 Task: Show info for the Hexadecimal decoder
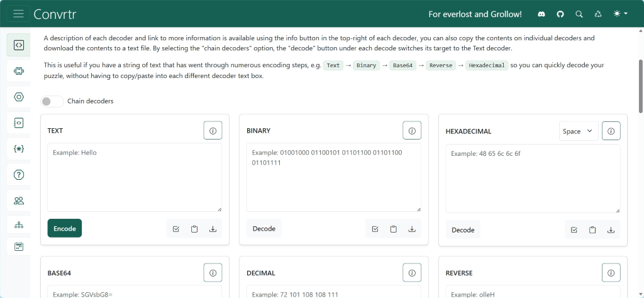click(611, 131)
